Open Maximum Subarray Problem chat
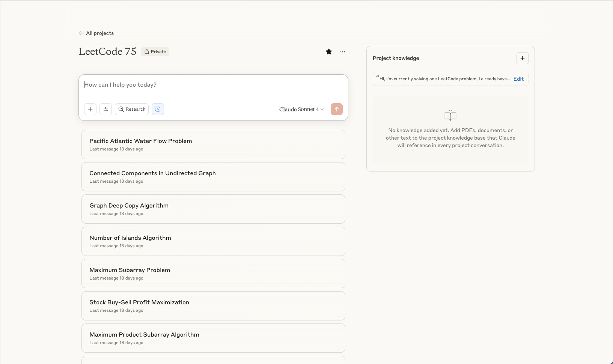 coord(213,274)
